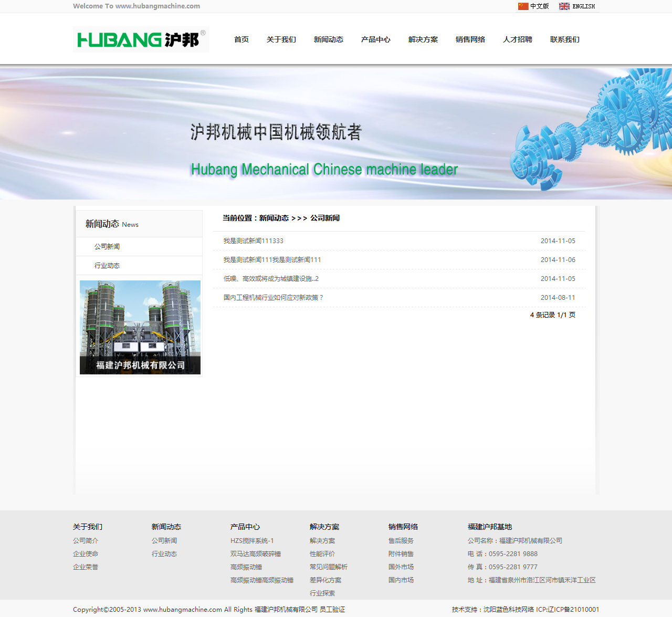
Task: Open 产品中心 in the top navigation
Action: coord(376,39)
